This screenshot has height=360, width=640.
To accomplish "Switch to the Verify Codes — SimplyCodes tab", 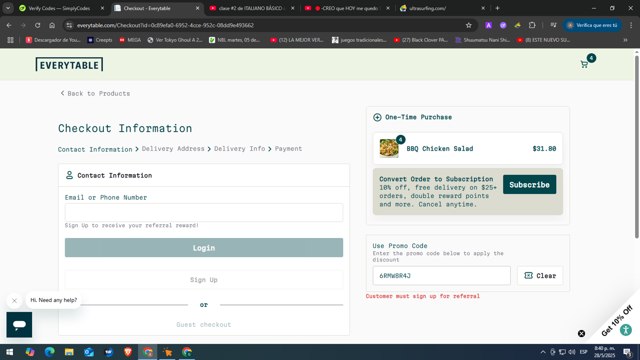I will click(x=59, y=8).
